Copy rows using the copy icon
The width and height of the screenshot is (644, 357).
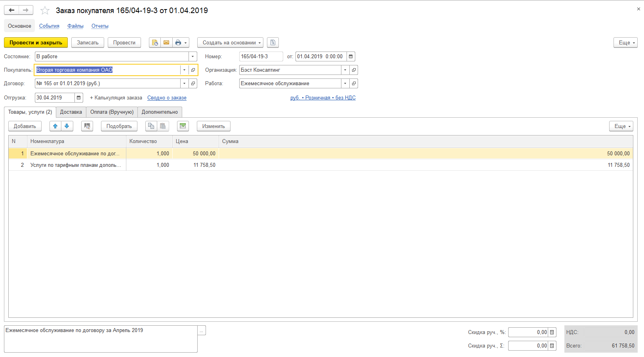point(151,126)
